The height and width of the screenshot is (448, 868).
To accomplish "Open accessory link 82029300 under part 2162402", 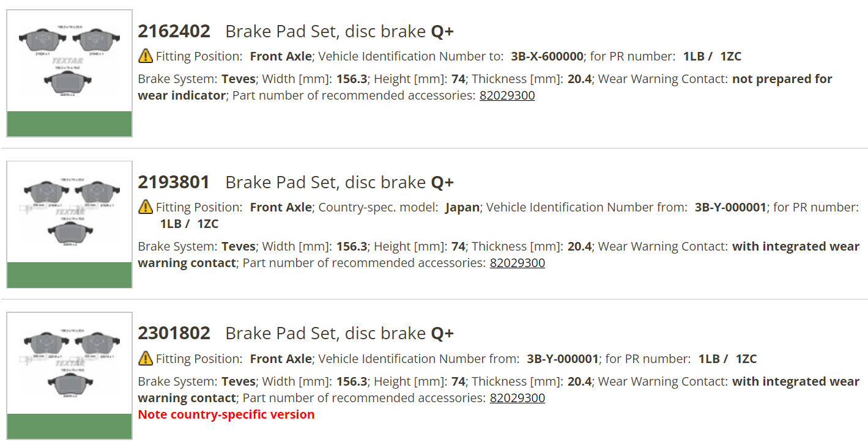I will 507,95.
